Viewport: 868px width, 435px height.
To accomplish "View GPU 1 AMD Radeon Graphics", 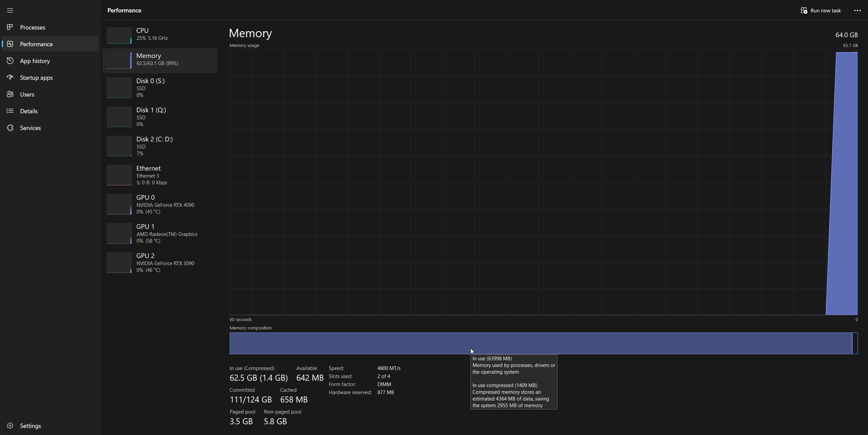I will click(x=160, y=233).
